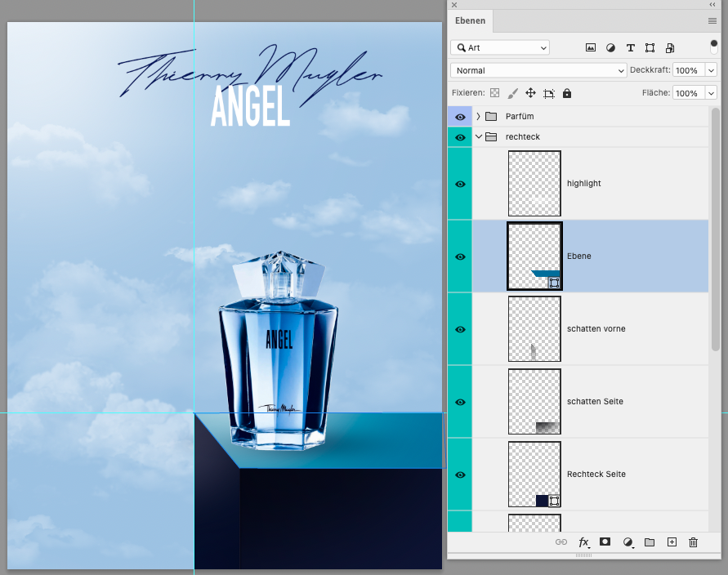Open the layers panel hamburger menu
Image resolution: width=728 pixels, height=575 pixels.
712,20
